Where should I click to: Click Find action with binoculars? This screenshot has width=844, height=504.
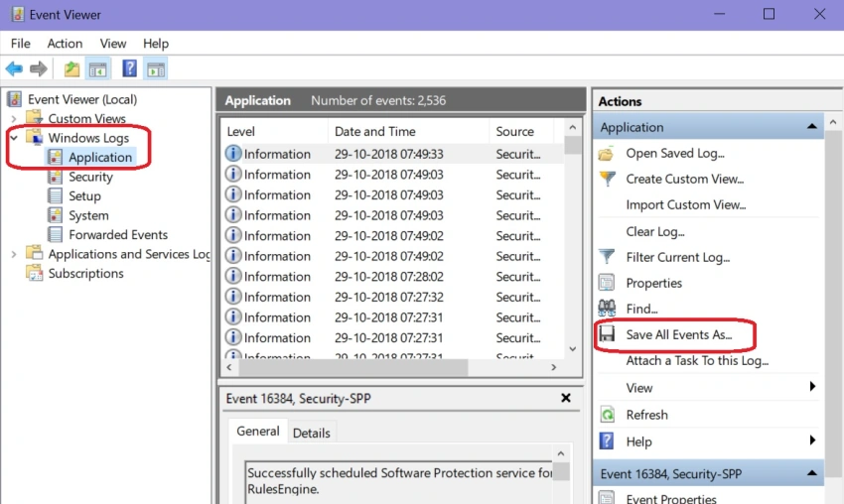[641, 310]
